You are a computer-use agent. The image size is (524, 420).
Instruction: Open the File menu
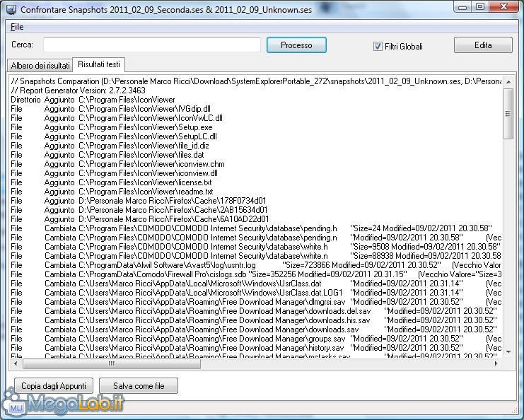point(17,27)
